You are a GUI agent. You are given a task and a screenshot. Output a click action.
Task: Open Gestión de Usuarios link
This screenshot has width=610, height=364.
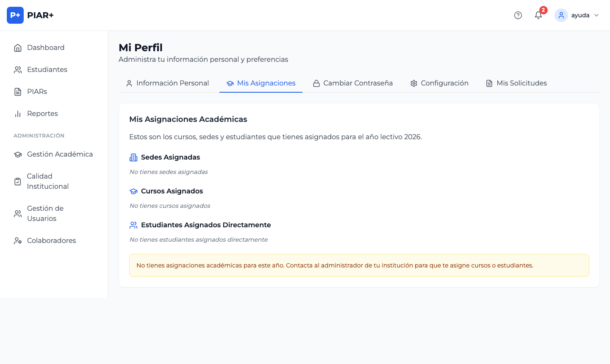45,214
